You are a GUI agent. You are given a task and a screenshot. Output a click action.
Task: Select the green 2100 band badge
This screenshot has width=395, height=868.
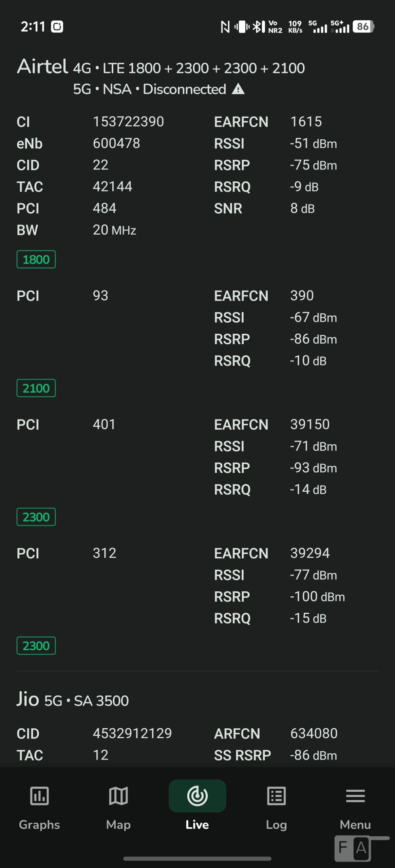coord(36,388)
